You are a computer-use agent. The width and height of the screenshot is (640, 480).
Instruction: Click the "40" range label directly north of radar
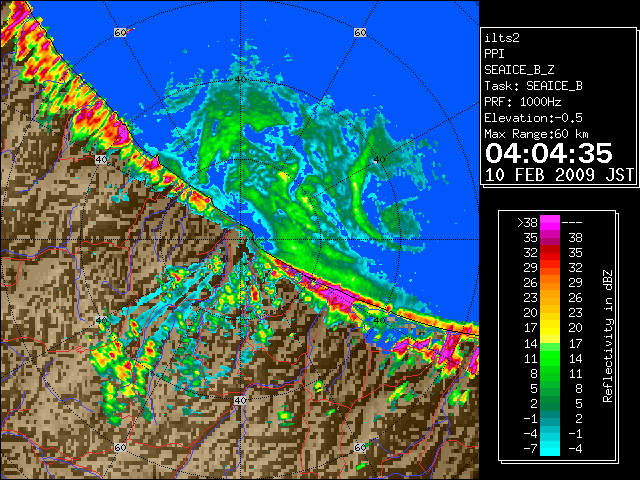(x=240, y=80)
